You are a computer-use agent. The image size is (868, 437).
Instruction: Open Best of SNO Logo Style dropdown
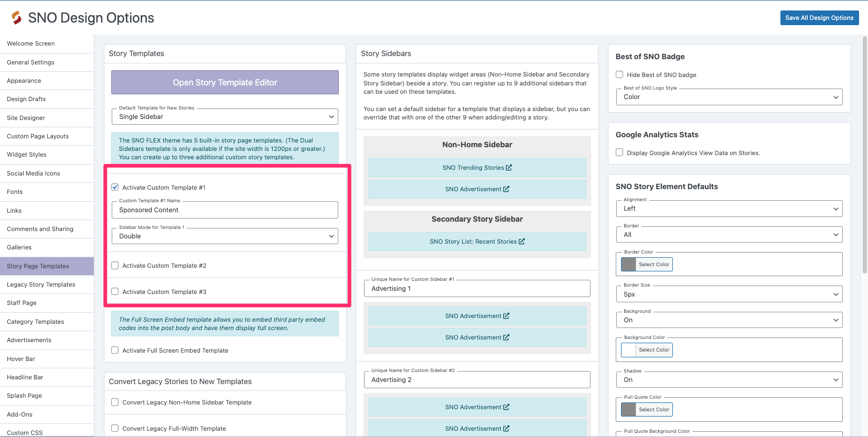pyautogui.click(x=730, y=97)
